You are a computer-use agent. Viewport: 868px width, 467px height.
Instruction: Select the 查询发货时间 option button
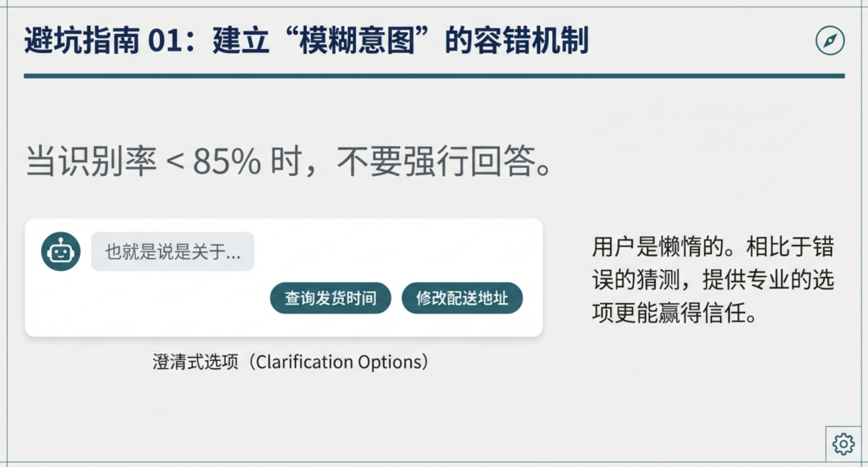(x=330, y=298)
